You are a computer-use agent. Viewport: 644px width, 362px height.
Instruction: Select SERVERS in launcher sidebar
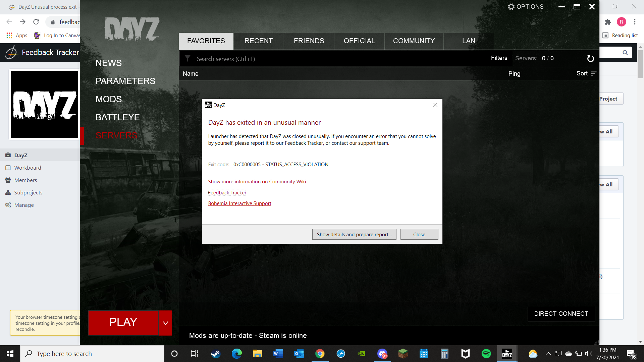[116, 135]
